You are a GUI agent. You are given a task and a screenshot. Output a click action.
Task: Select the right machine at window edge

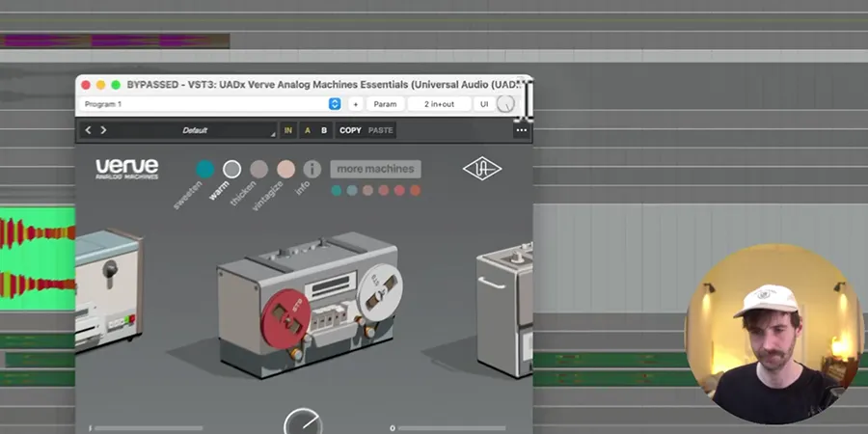504,310
